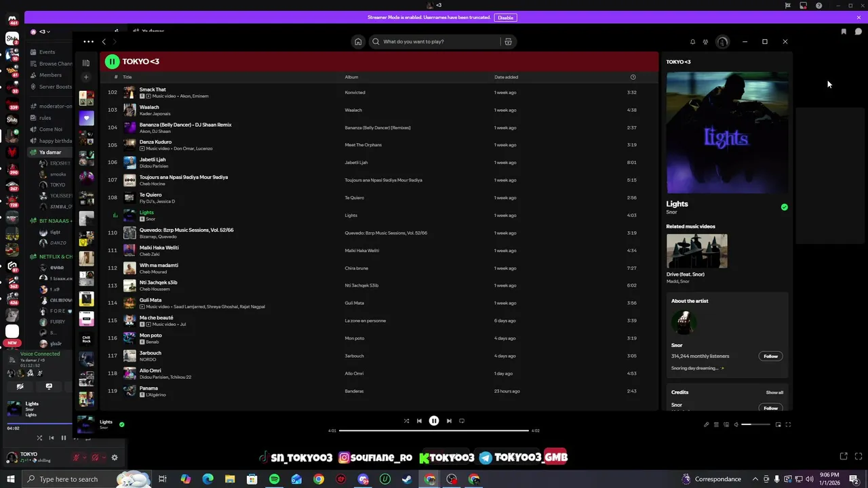Pause from Discord Spotify widget
Image resolution: width=868 pixels, height=488 pixels.
click(64, 438)
